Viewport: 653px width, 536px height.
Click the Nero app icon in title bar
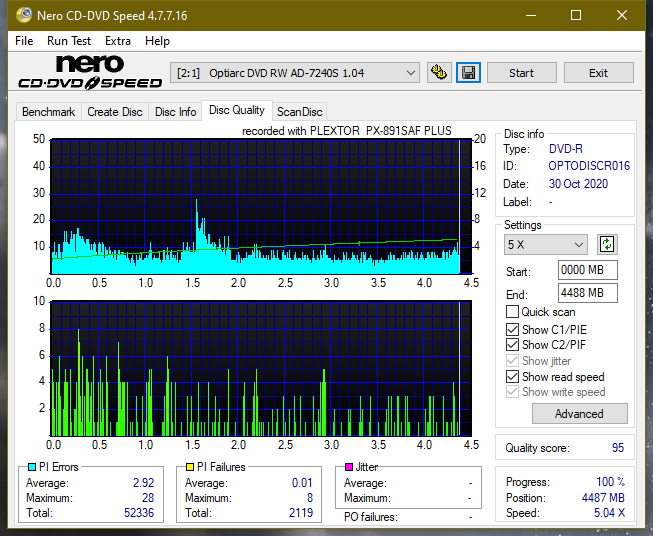click(24, 15)
